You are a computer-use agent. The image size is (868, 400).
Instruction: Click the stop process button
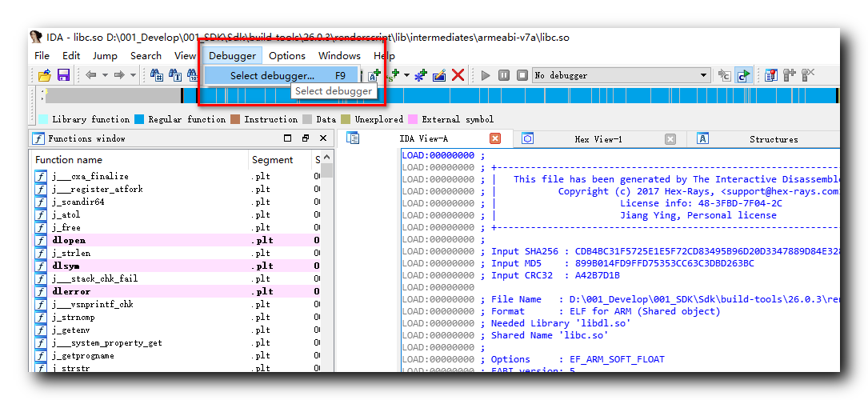[x=522, y=75]
